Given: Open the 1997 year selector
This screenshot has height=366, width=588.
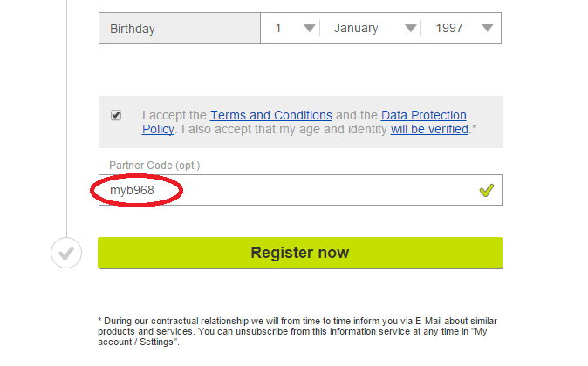Looking at the screenshot, I should [x=461, y=28].
